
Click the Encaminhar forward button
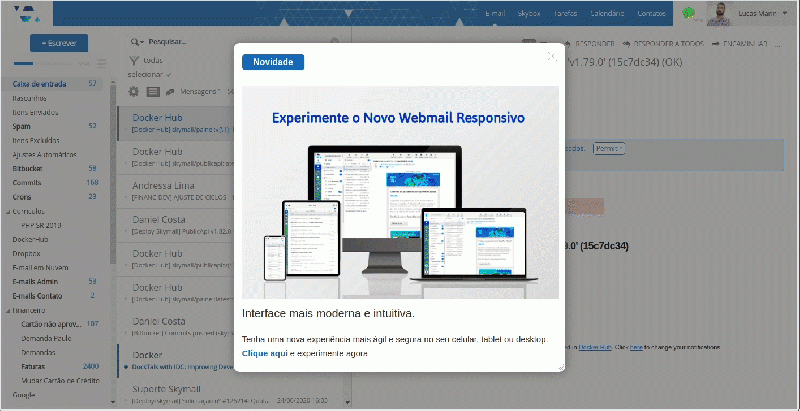click(740, 44)
